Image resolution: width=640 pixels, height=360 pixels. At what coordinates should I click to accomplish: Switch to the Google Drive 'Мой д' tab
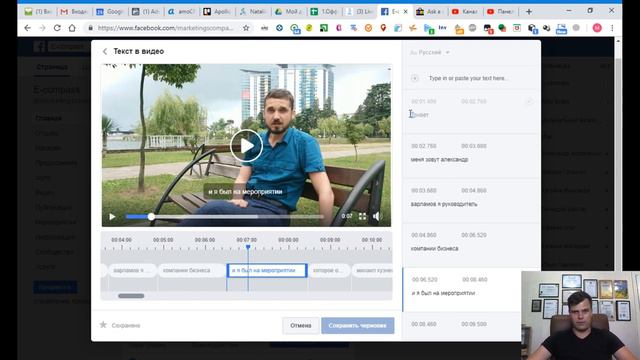click(x=289, y=12)
